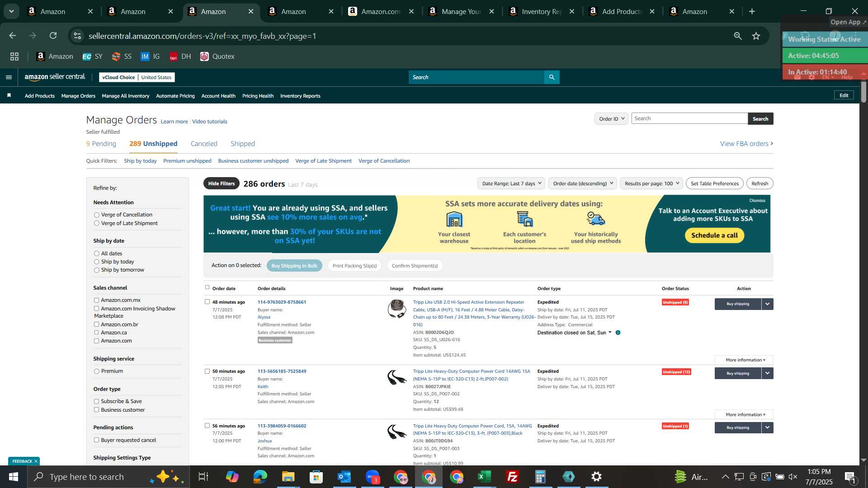Open Outlook from taskbar

click(344, 477)
